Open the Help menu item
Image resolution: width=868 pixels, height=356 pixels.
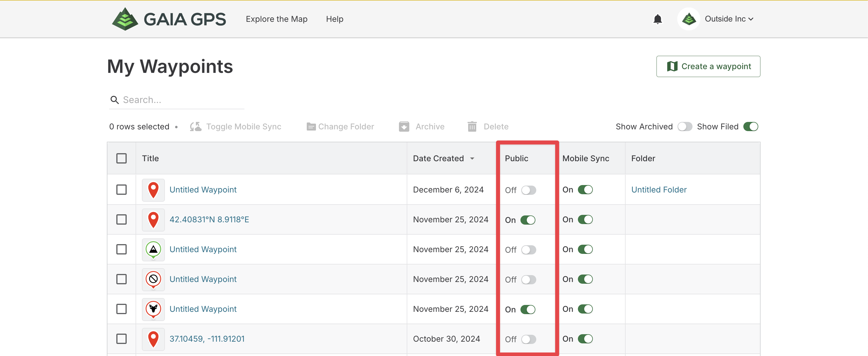pyautogui.click(x=334, y=19)
